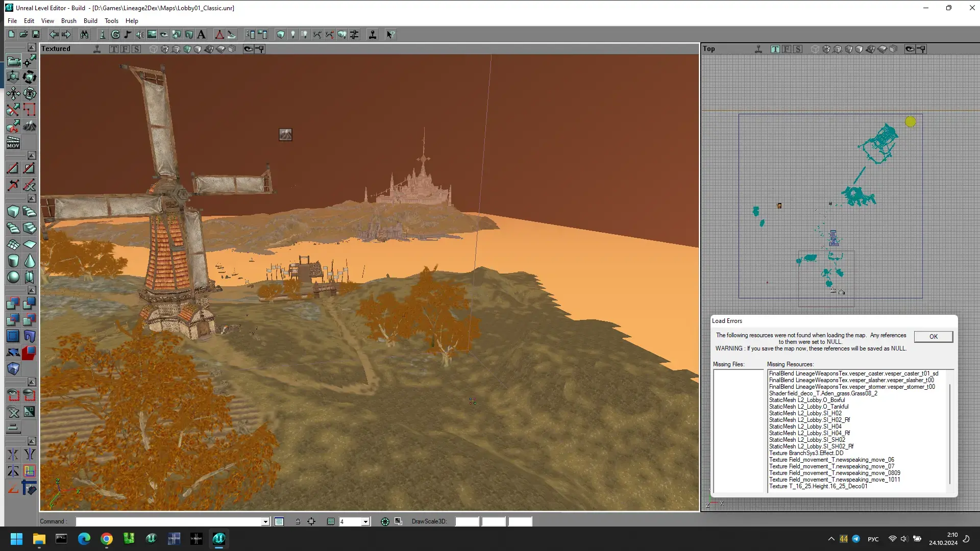Click the CSG Add brush icon
This screenshot has width=980, height=551.
pyautogui.click(x=13, y=304)
